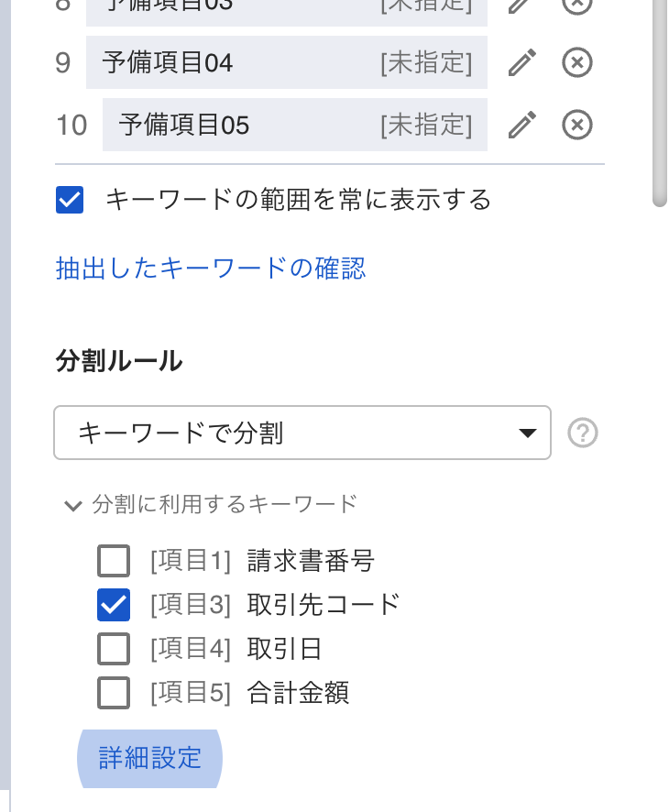Open the キーワードで分割 dropdown
Viewport: 669px width, 812px height.
[x=302, y=433]
